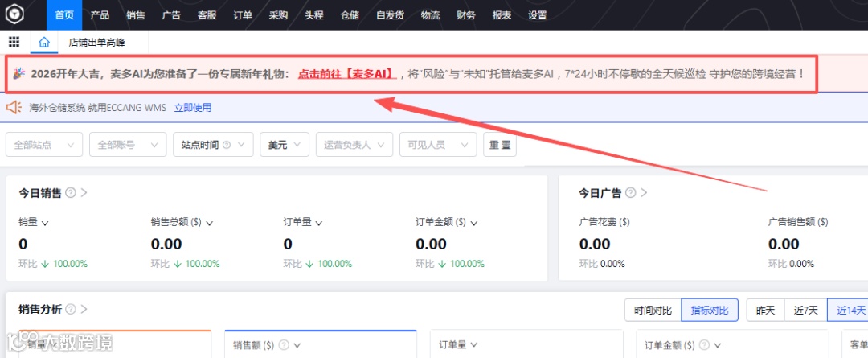Click the 广告销售额 ($) label
Viewport: 868px width, 358px height.
pos(798,222)
